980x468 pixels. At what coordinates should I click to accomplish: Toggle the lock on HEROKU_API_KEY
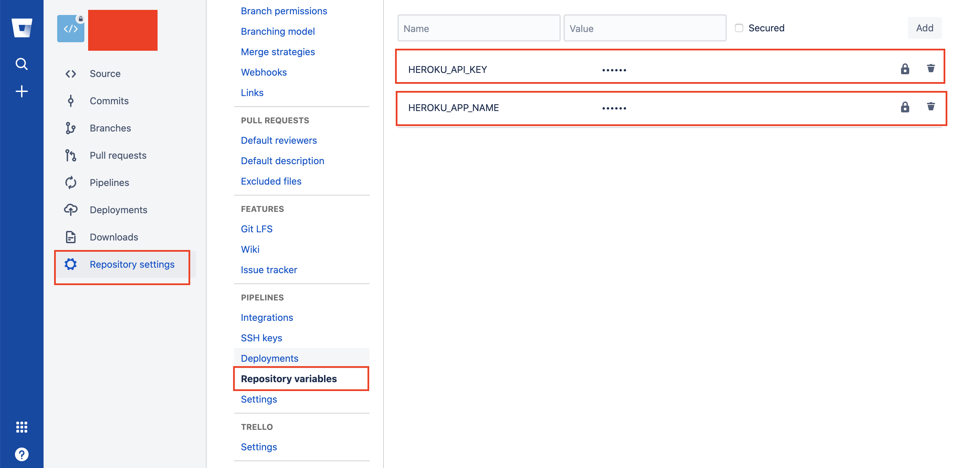(x=905, y=69)
